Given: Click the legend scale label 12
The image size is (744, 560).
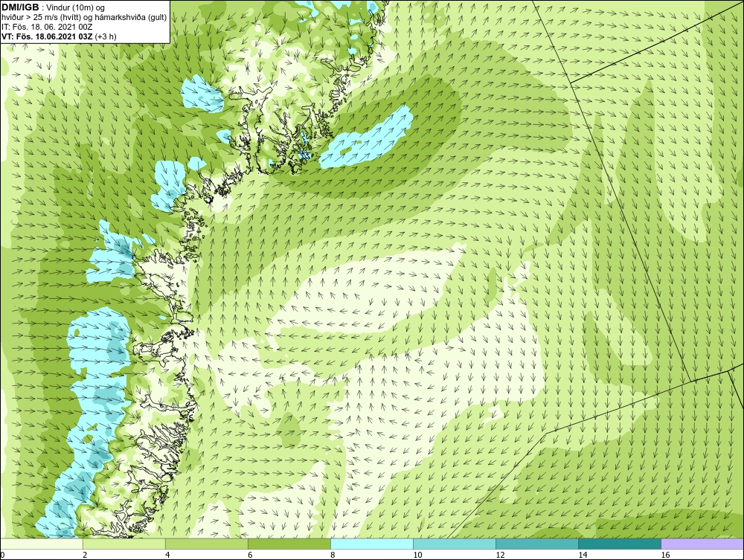Looking at the screenshot, I should pos(500,555).
